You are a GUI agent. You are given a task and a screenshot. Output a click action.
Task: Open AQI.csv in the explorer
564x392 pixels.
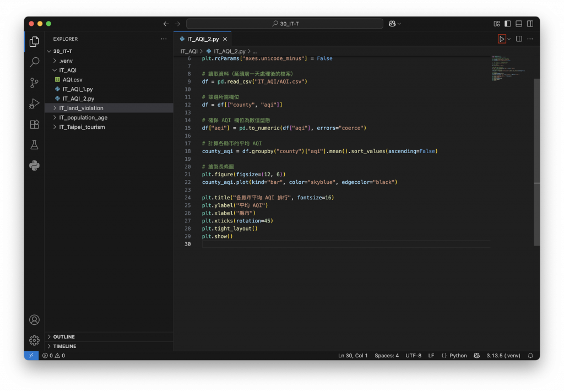pos(72,80)
